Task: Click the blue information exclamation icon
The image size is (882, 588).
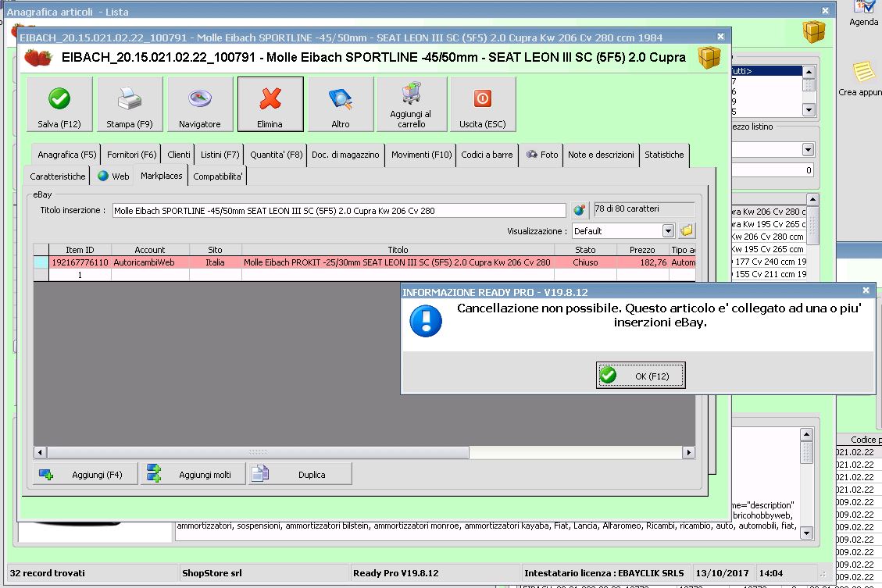Action: 426,321
